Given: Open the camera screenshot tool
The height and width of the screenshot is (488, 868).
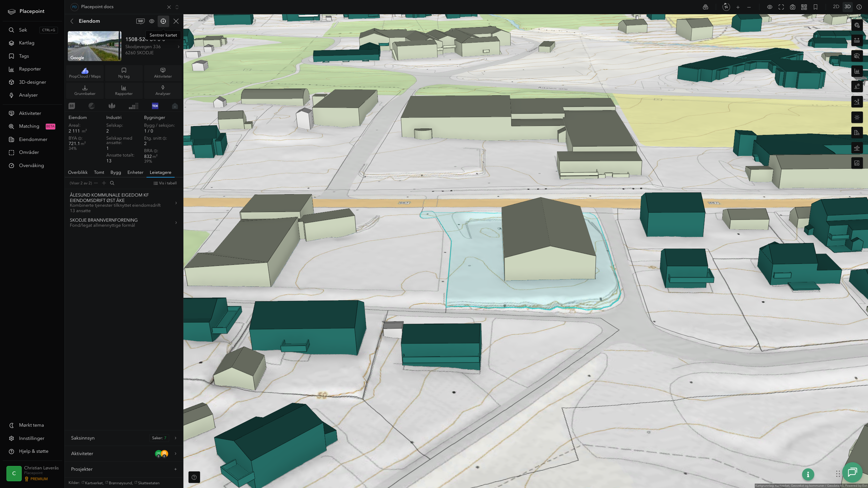Looking at the screenshot, I should pos(792,7).
